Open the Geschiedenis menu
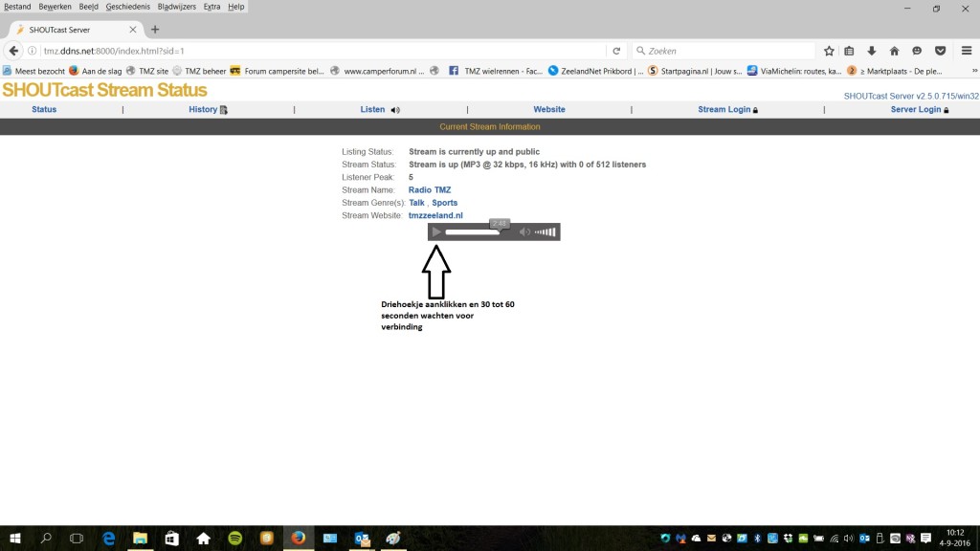 pyautogui.click(x=127, y=7)
